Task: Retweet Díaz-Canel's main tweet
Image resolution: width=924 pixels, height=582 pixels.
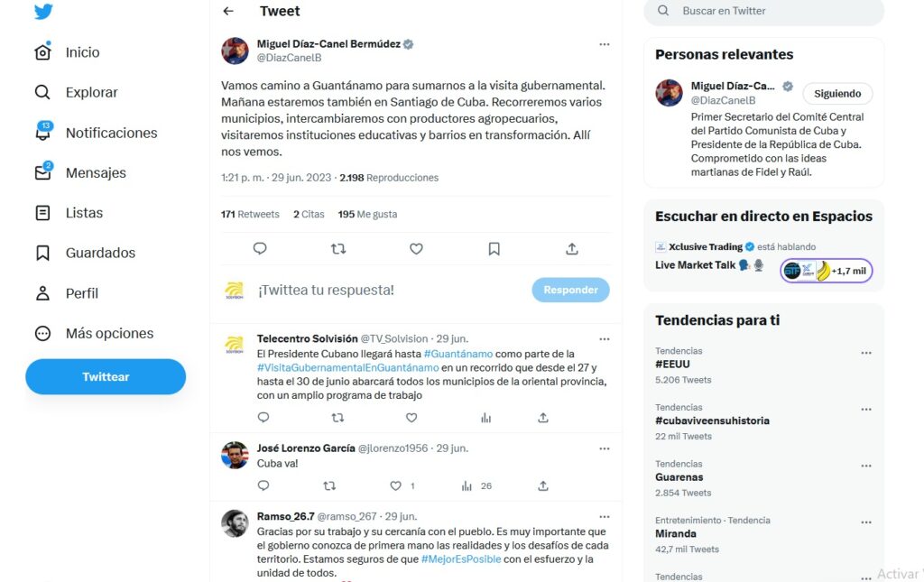Action: tap(338, 249)
